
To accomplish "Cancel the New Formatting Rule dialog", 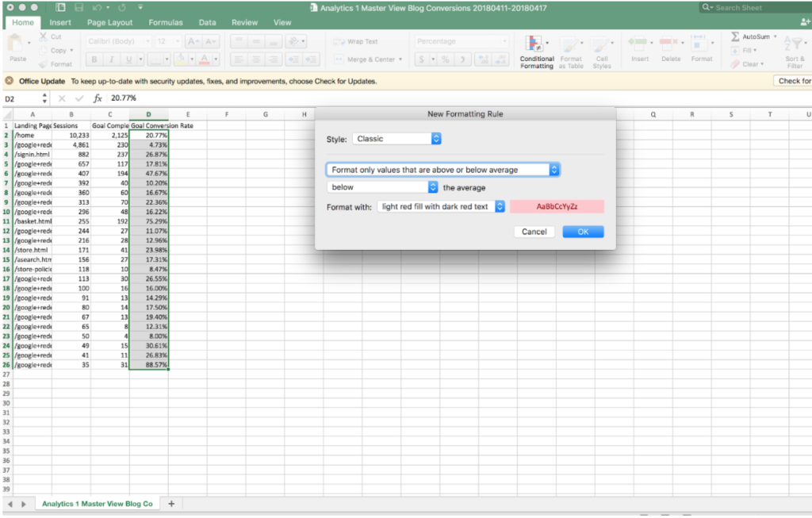I will pyautogui.click(x=534, y=232).
